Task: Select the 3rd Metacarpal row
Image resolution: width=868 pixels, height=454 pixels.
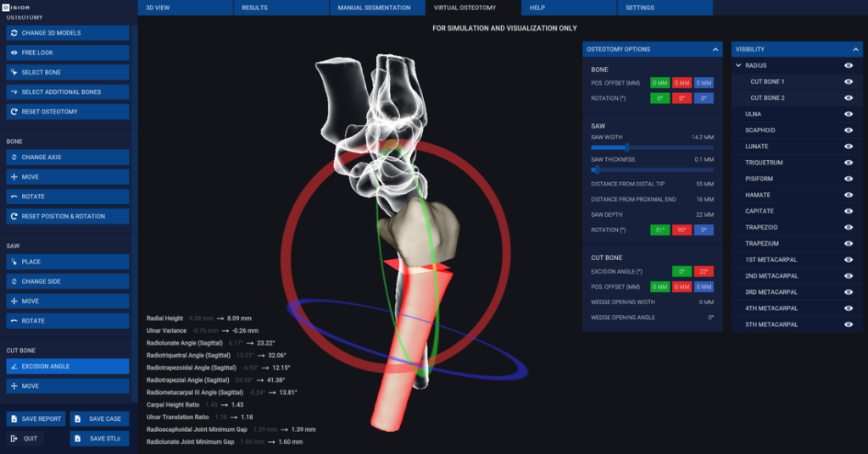Action: pos(797,292)
